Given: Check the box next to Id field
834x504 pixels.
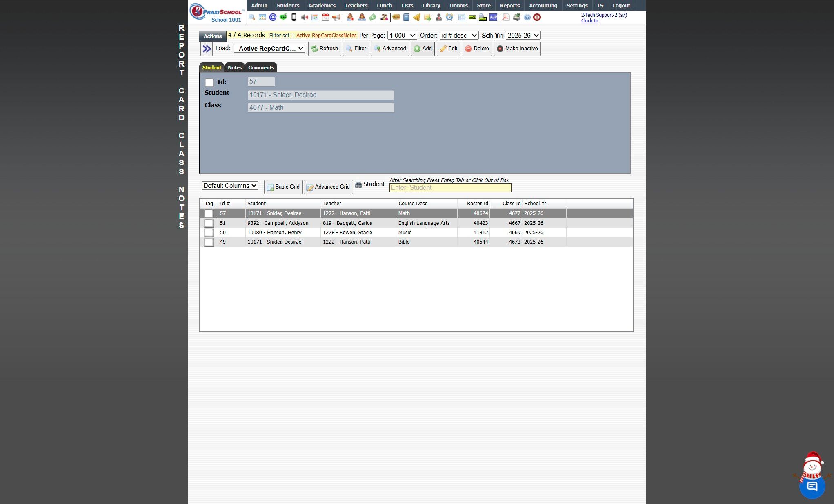Looking at the screenshot, I should coord(209,82).
